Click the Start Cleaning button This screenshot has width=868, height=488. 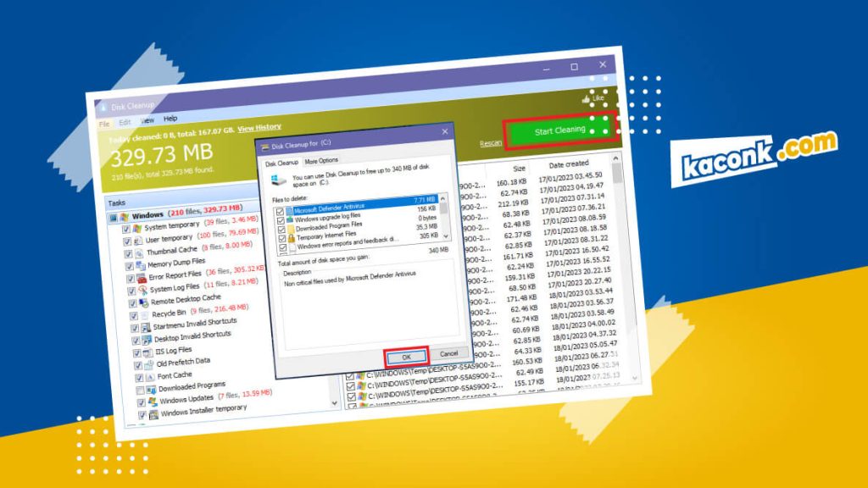point(559,130)
